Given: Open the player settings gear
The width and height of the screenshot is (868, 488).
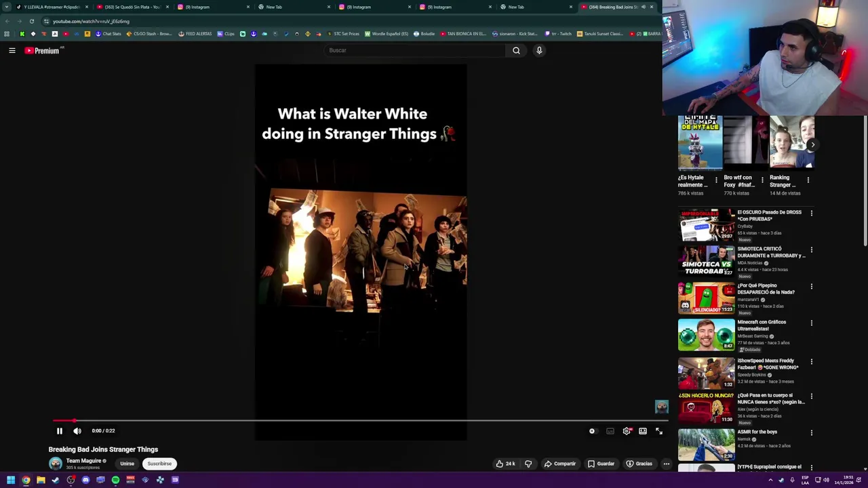Looking at the screenshot, I should point(627,431).
